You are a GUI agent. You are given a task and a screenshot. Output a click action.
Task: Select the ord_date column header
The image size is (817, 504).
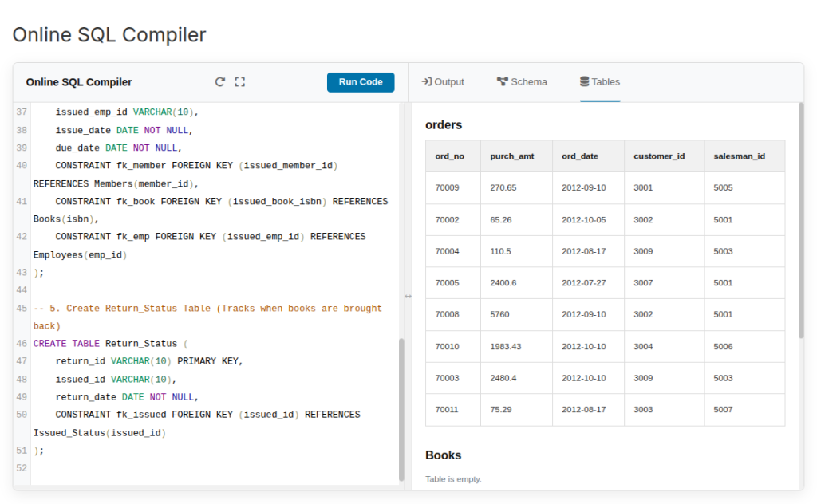580,156
